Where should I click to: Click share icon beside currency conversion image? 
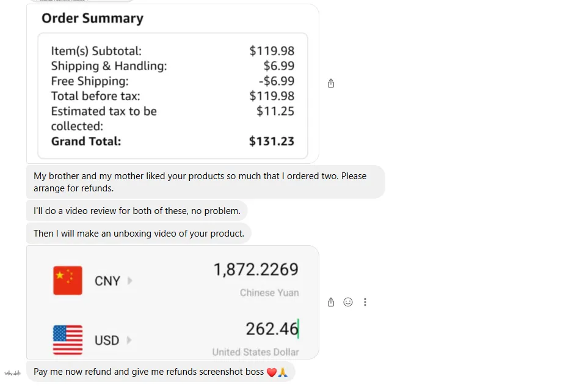[331, 302]
